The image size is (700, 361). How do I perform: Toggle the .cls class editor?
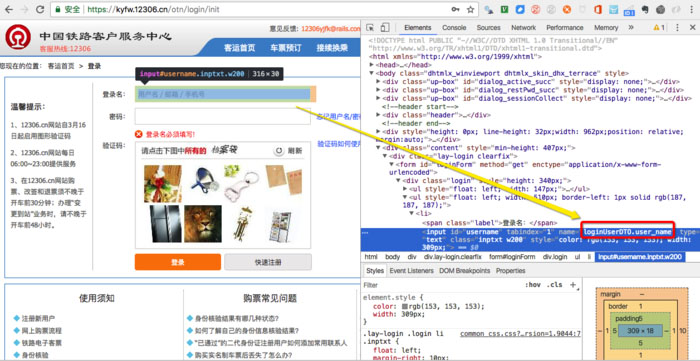coord(555,285)
